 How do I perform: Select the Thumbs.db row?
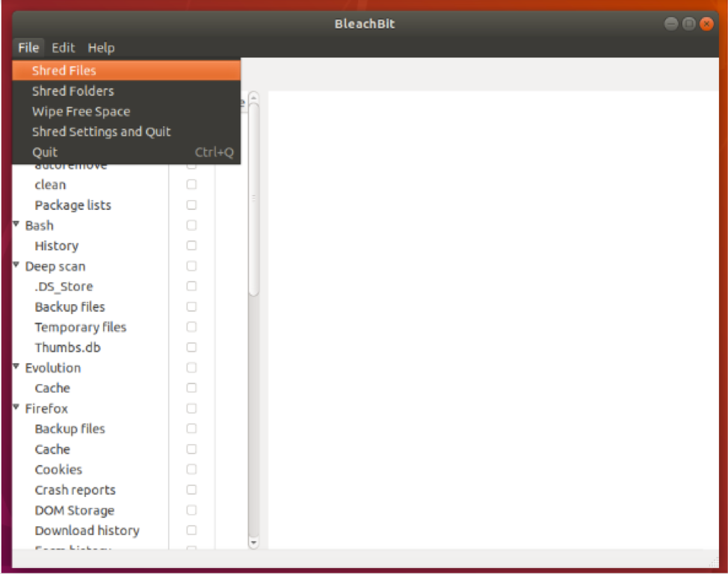click(x=68, y=348)
